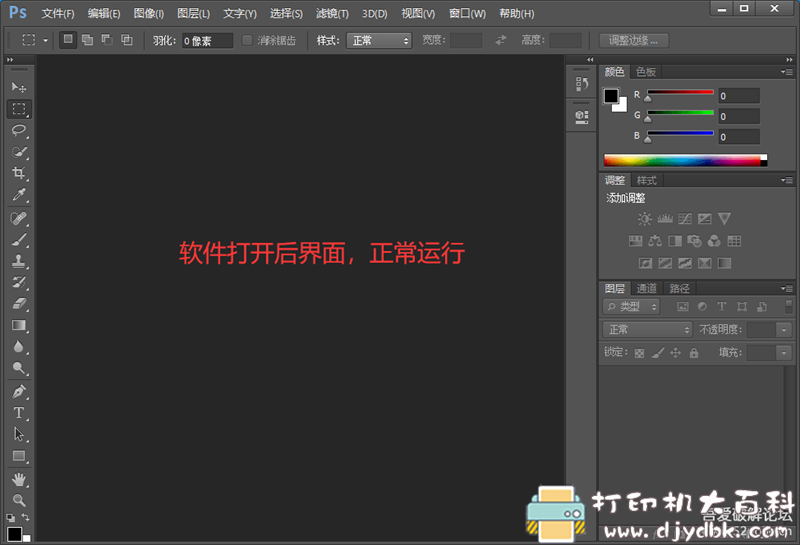Select the Rectangle shape tool
800x545 pixels.
click(x=19, y=456)
